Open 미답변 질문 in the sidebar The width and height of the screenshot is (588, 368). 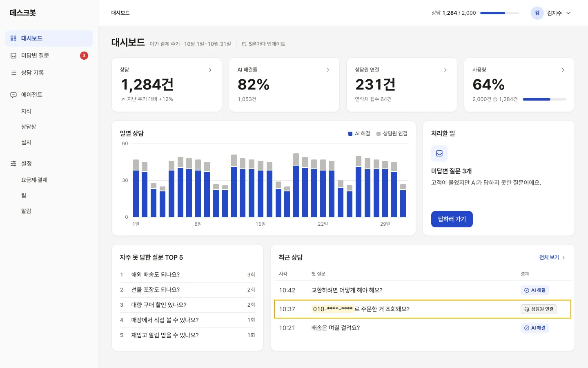(49, 56)
